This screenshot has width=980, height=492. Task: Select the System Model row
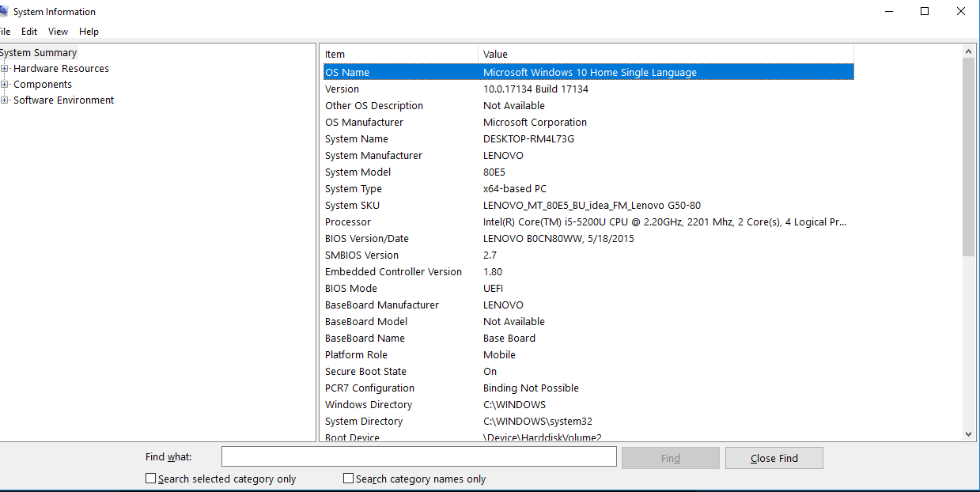pyautogui.click(x=588, y=172)
